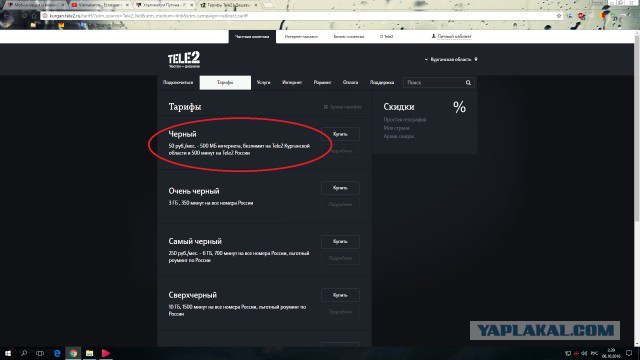Select Роуминг in the site menu
This screenshot has height=360, width=640.
322,82
